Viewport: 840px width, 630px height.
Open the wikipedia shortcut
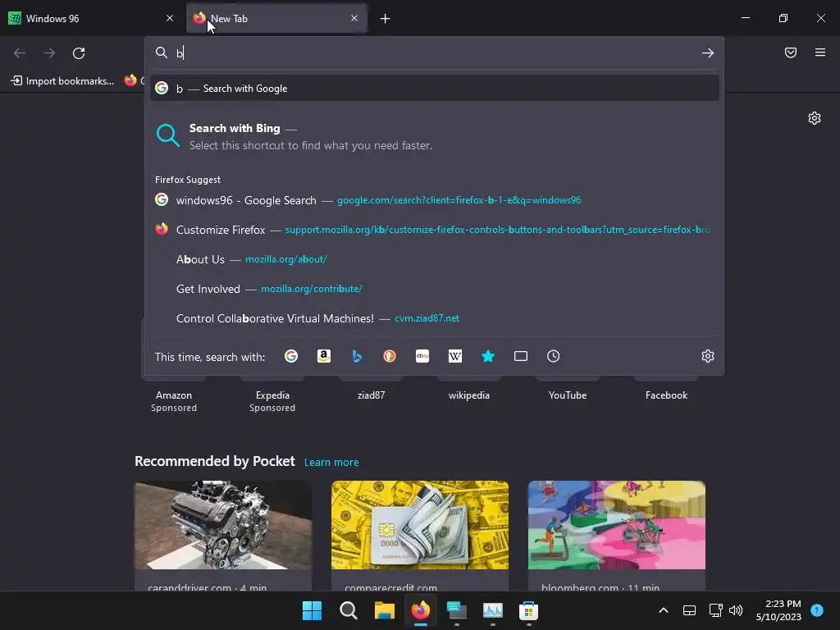tap(469, 395)
